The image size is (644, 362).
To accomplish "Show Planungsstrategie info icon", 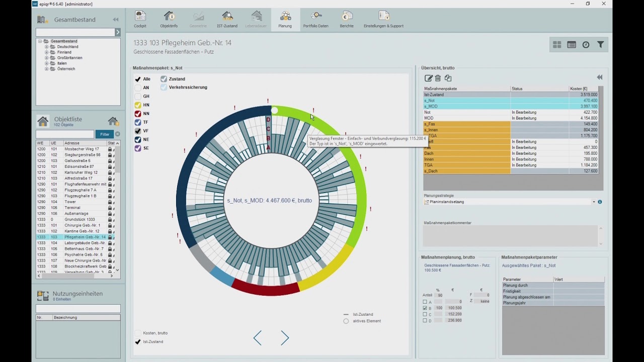I will [x=600, y=202].
